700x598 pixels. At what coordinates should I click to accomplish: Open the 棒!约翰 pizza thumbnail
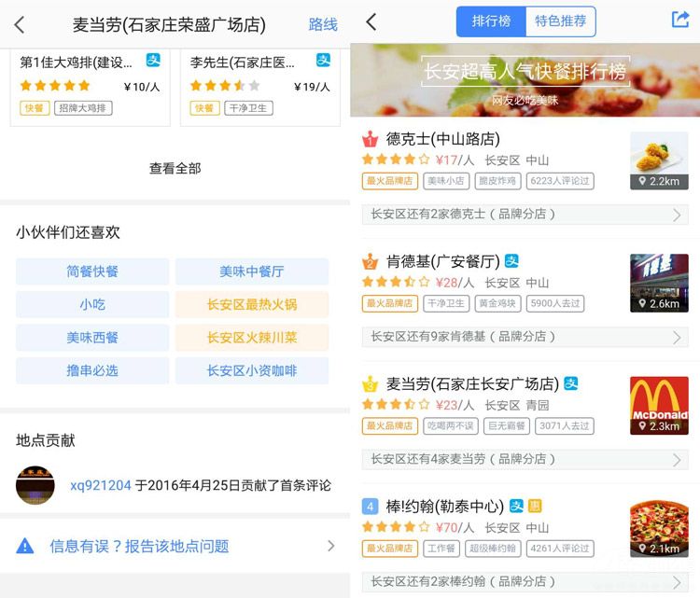point(659,527)
